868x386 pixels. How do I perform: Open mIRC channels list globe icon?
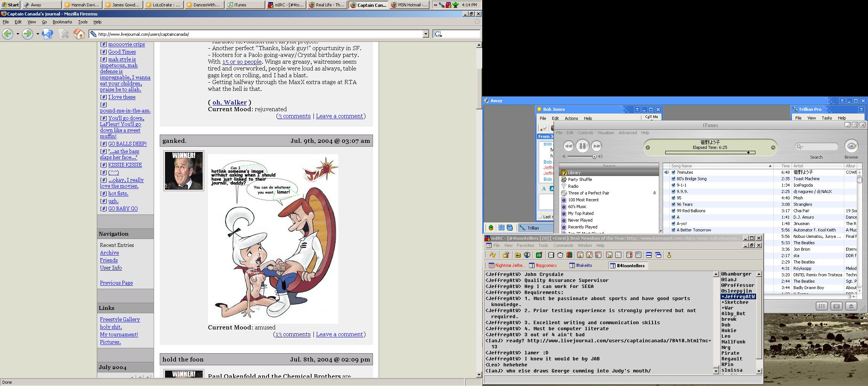527,255
